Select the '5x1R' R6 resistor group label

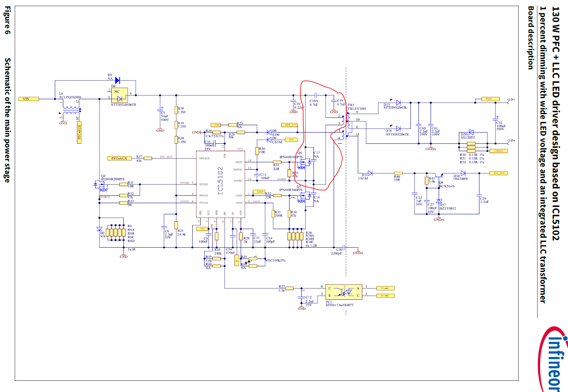(x=132, y=249)
